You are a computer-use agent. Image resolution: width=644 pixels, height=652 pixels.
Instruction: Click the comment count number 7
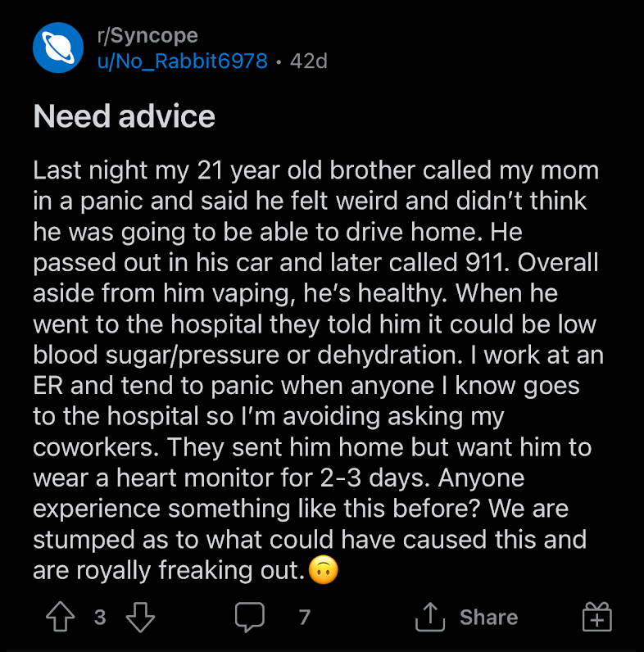(305, 617)
